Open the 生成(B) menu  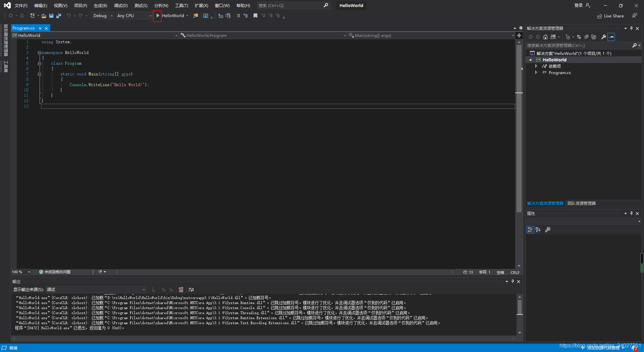pos(100,5)
